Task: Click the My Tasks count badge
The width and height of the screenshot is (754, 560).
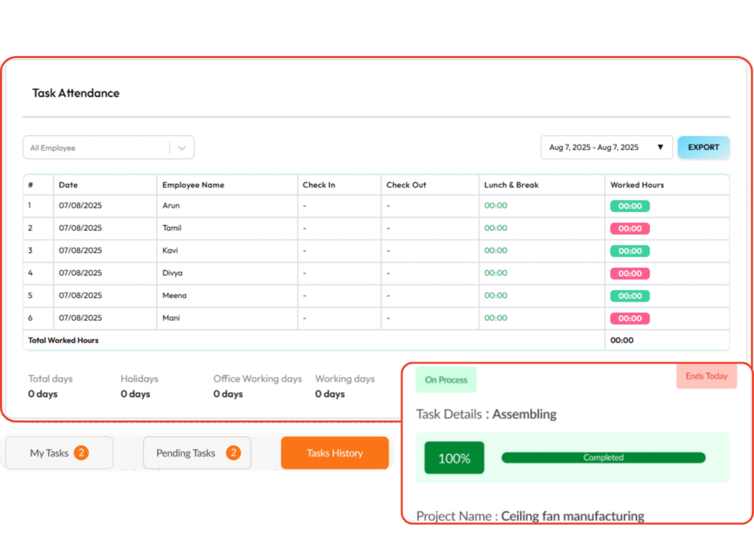Action: click(x=81, y=453)
